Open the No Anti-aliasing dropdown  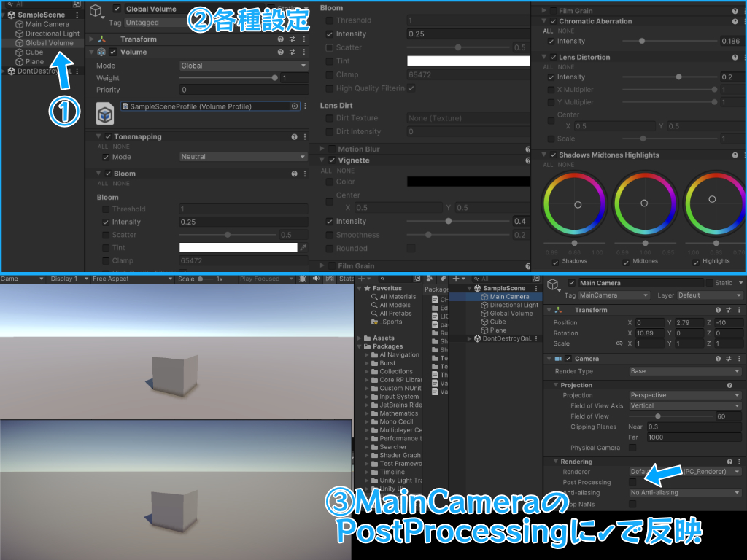click(x=685, y=492)
